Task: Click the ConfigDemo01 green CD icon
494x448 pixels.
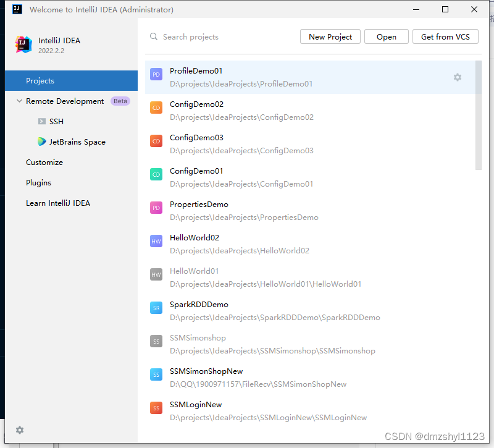Action: 156,174
